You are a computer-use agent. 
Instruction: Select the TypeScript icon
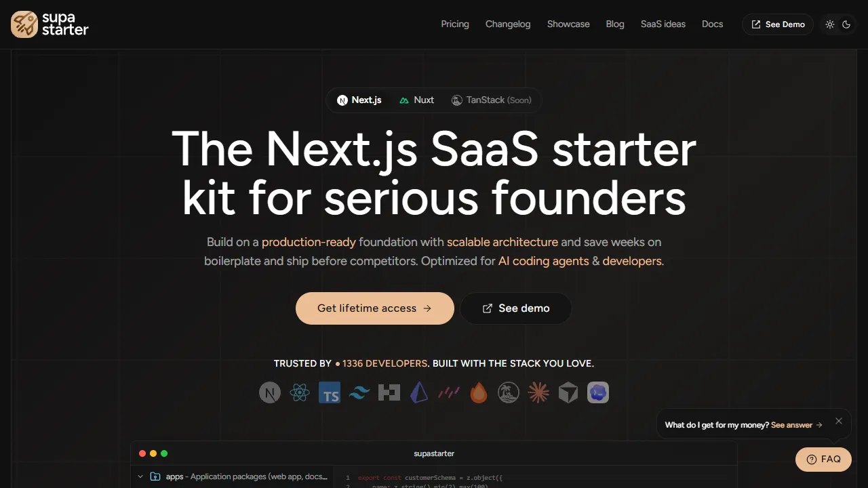(330, 392)
